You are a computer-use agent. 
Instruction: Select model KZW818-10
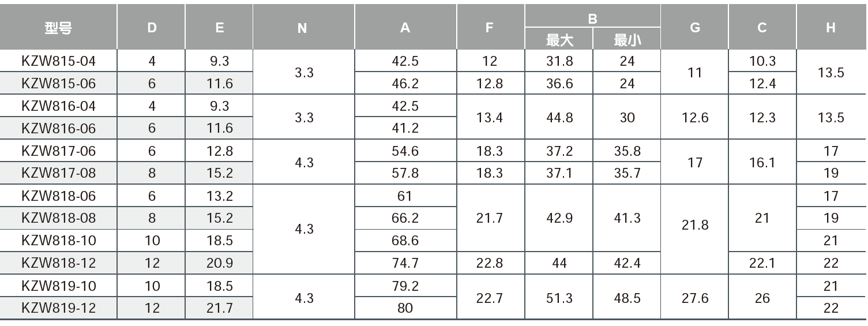[x=58, y=241]
